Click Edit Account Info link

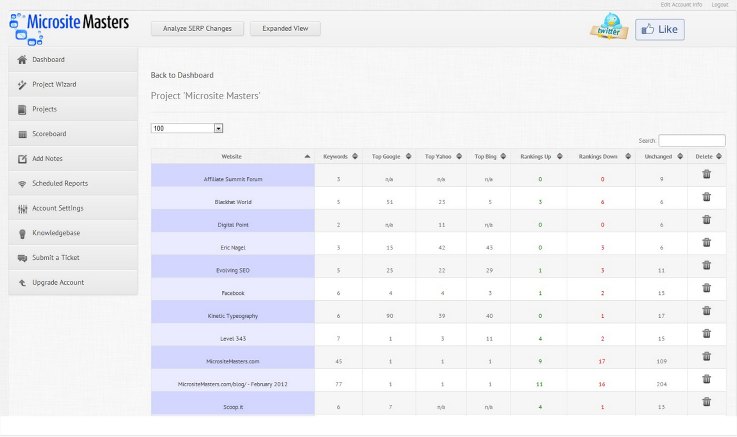pos(681,5)
